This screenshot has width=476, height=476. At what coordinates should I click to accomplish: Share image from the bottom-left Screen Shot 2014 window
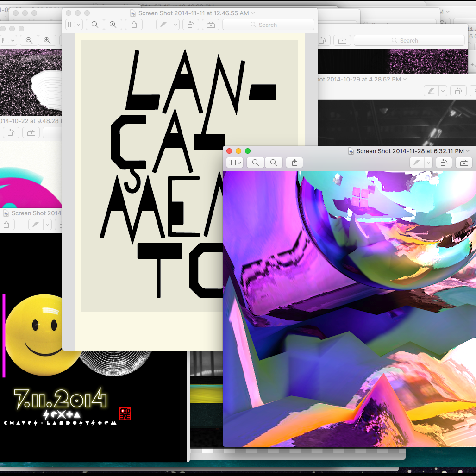click(x=6, y=225)
